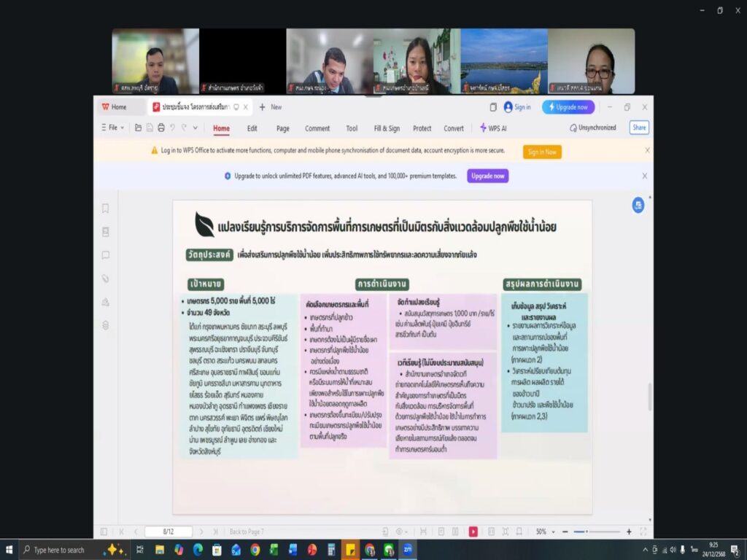
Task: Open Zoom from the Windows taskbar
Action: pos(408,550)
